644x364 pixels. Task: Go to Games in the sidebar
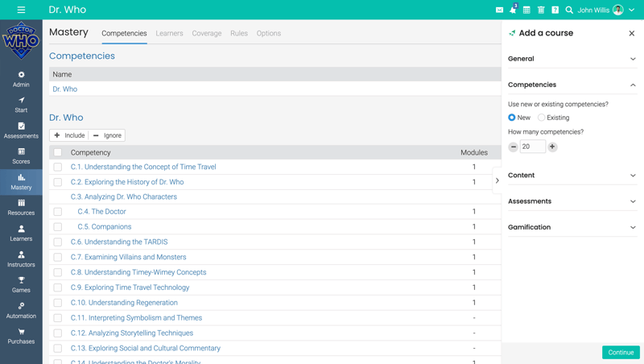21,284
